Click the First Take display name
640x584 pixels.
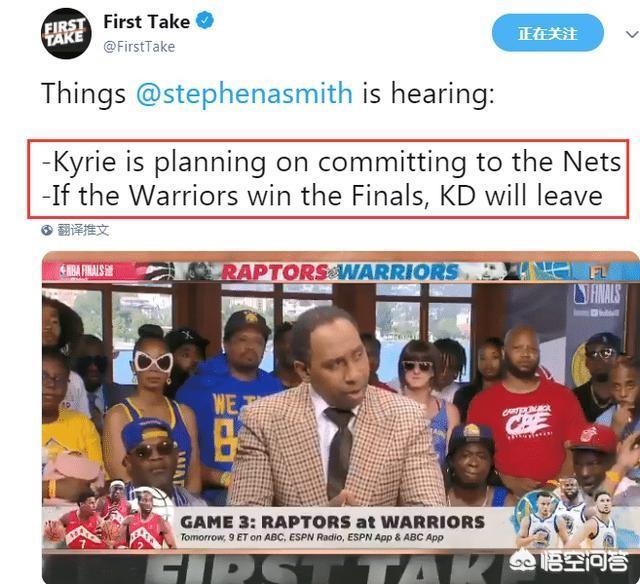click(147, 22)
